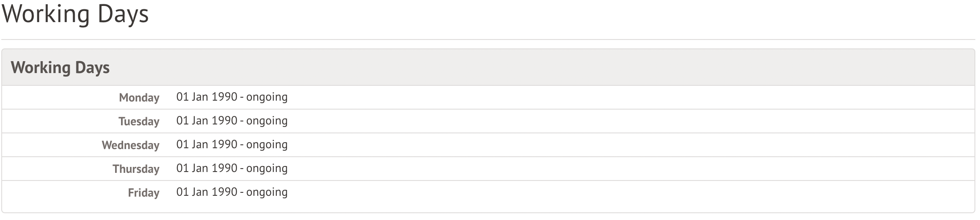This screenshot has height=220, width=980.
Task: Click the word ongoing in Wednesday's row
Action: [x=267, y=145]
